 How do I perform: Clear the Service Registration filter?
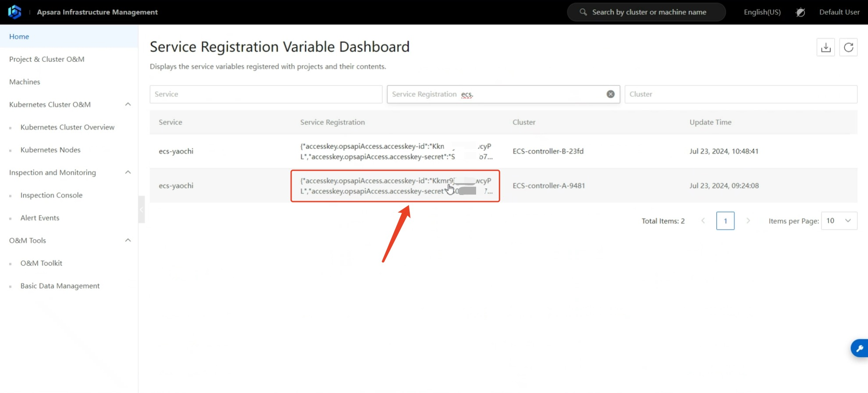[610, 94]
